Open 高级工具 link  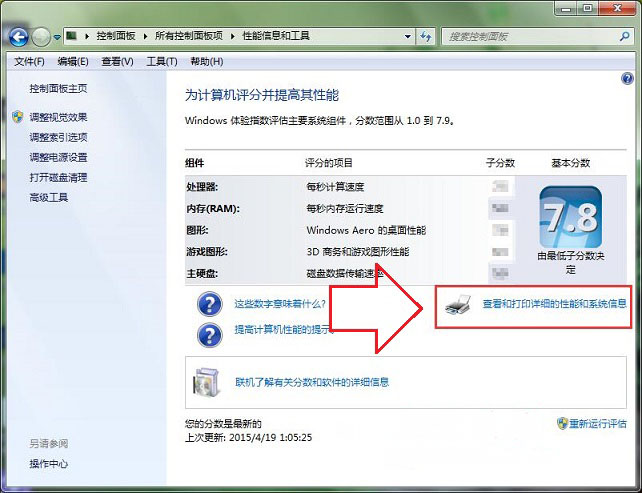48,197
